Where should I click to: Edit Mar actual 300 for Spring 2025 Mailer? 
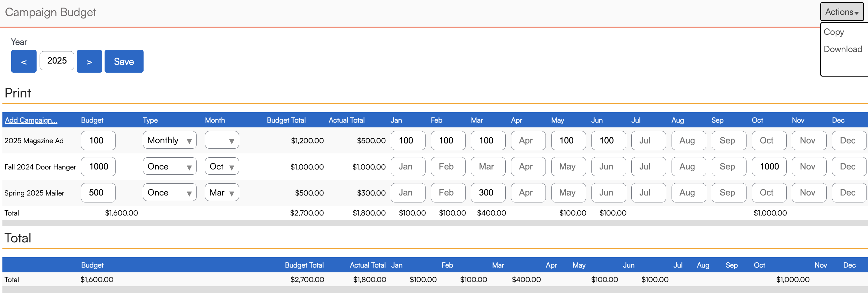(x=488, y=192)
